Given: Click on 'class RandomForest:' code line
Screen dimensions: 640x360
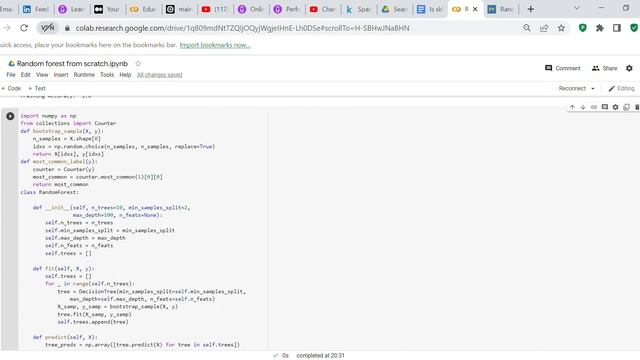Looking at the screenshot, I should (x=50, y=192).
